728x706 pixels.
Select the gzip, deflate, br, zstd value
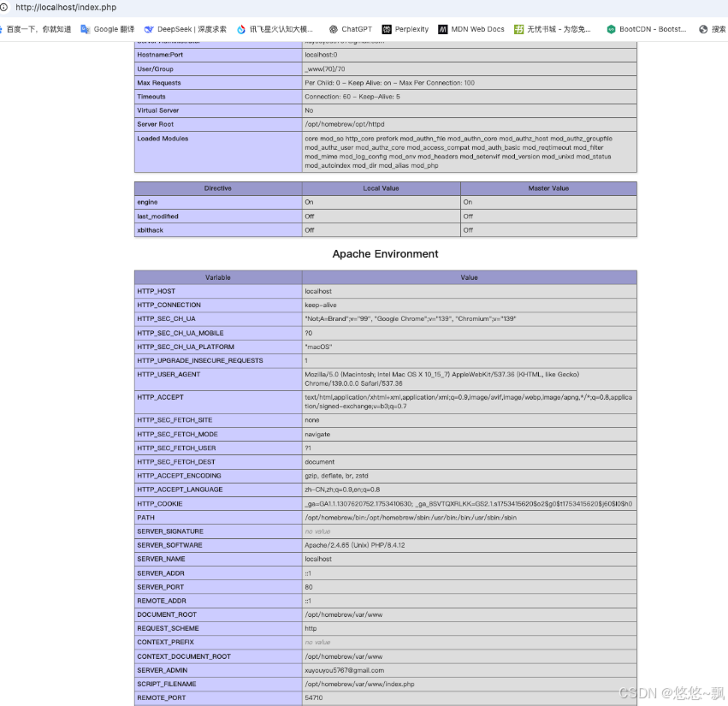[x=336, y=476]
